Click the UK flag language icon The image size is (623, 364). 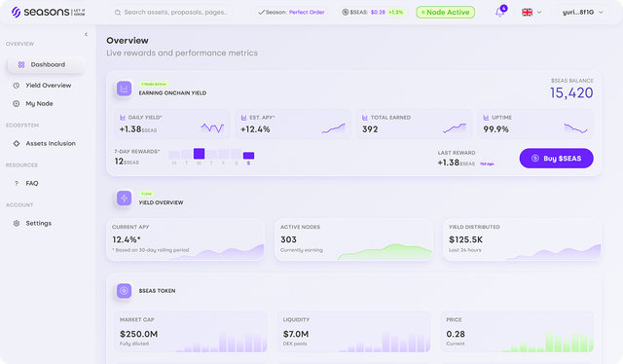(527, 13)
